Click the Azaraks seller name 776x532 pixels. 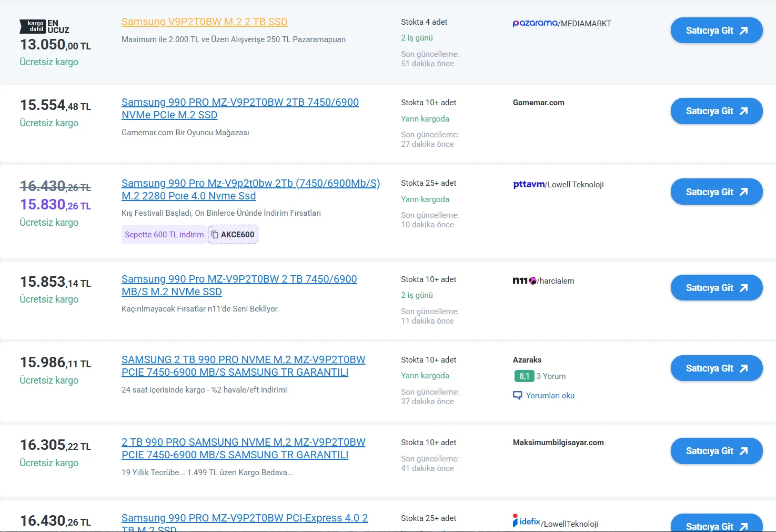click(527, 360)
